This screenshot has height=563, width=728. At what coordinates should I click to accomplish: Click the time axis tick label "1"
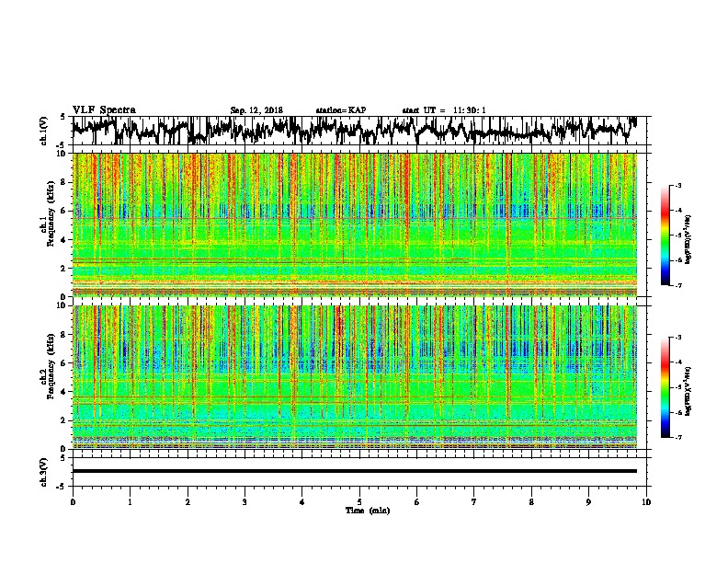click(x=130, y=502)
